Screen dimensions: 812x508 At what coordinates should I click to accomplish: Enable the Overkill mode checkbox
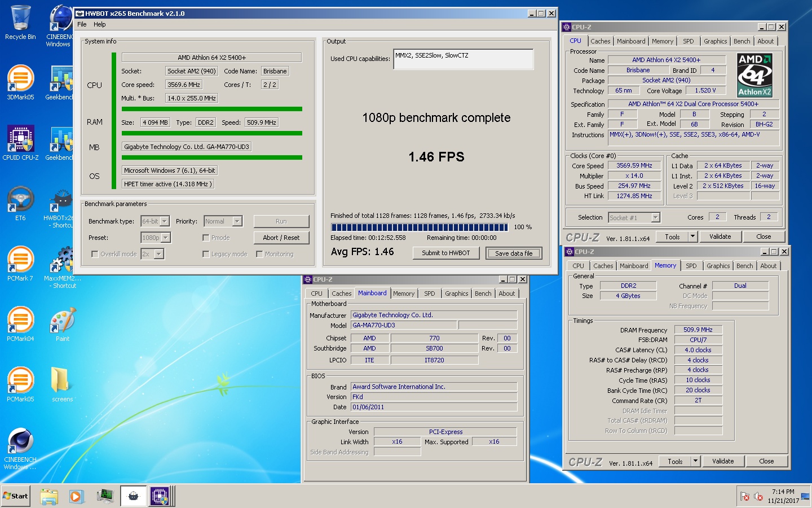click(x=95, y=254)
